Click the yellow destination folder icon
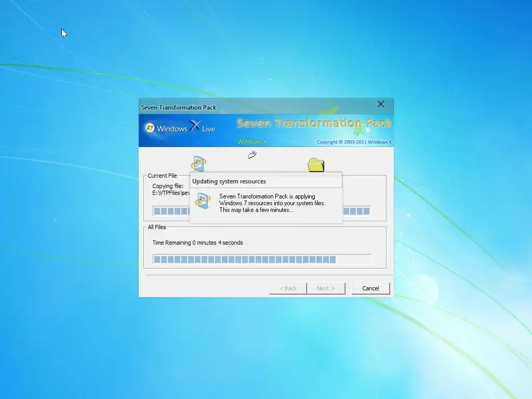This screenshot has height=399, width=532. click(x=316, y=165)
